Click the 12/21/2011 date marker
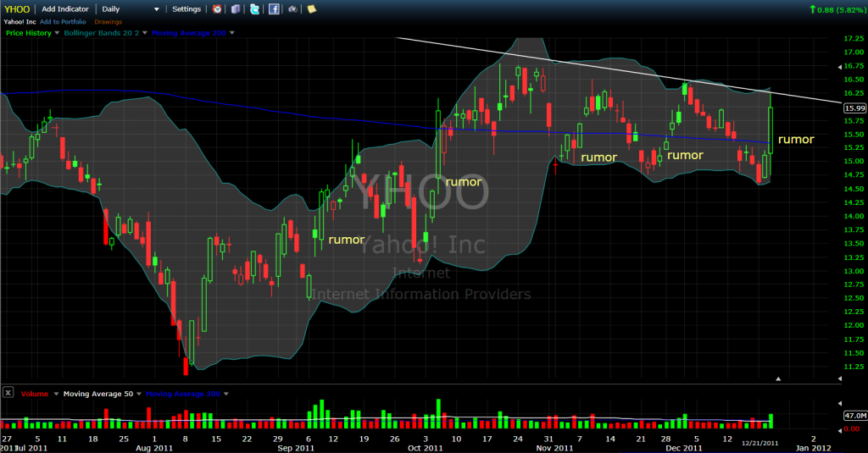Image resolution: width=868 pixels, height=453 pixels. pyautogui.click(x=760, y=443)
